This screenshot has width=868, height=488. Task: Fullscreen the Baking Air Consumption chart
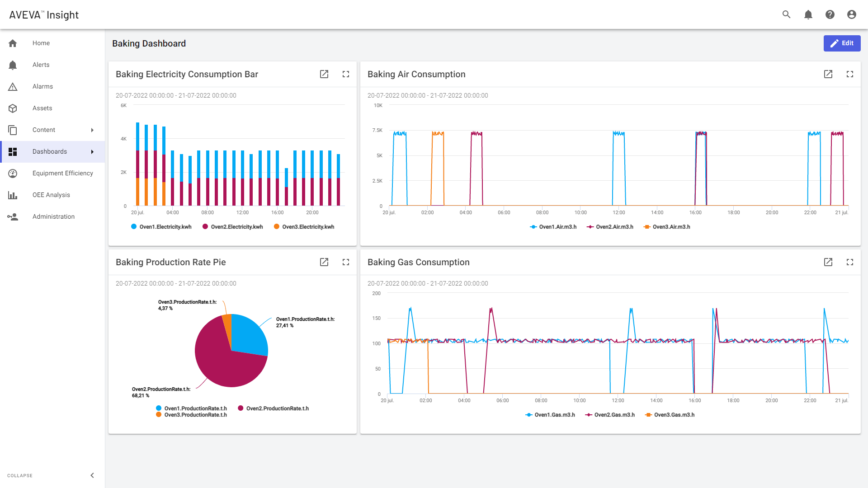coord(850,74)
